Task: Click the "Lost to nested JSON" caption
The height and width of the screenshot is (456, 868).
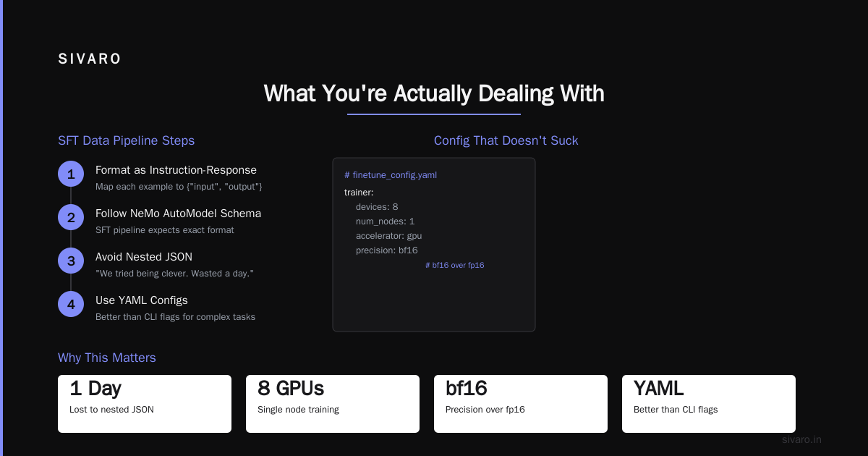Action: point(111,410)
